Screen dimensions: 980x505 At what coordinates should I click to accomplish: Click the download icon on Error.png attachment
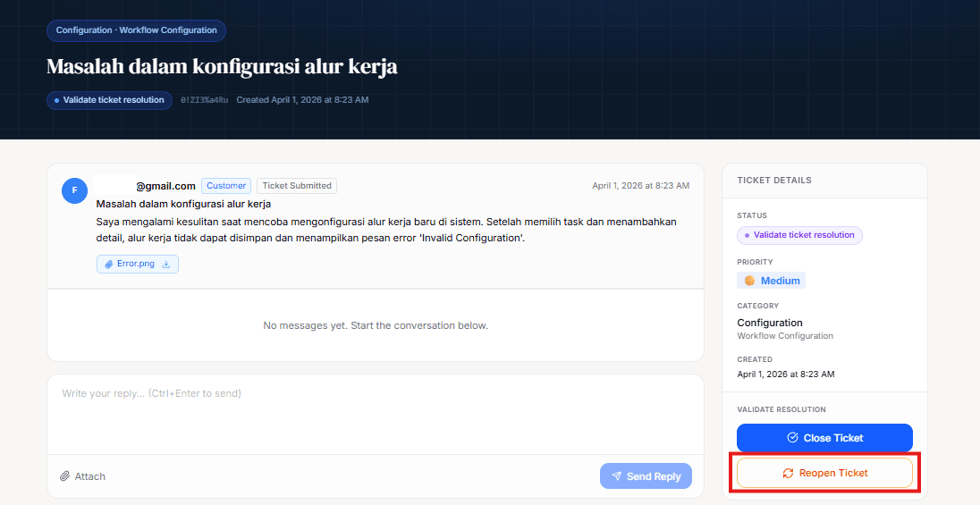coord(166,265)
